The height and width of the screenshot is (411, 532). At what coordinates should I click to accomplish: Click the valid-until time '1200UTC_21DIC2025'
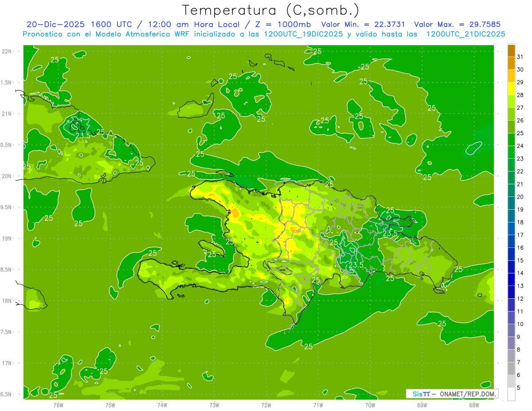click(465, 34)
